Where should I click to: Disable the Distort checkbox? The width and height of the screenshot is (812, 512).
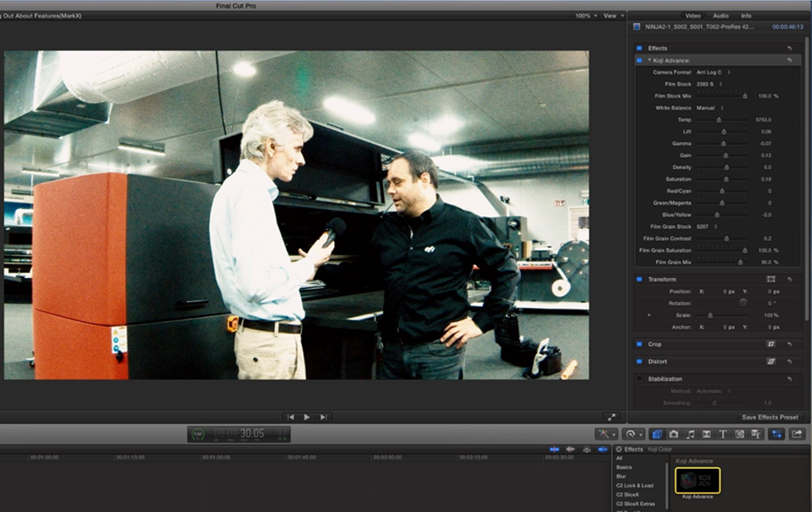click(639, 362)
